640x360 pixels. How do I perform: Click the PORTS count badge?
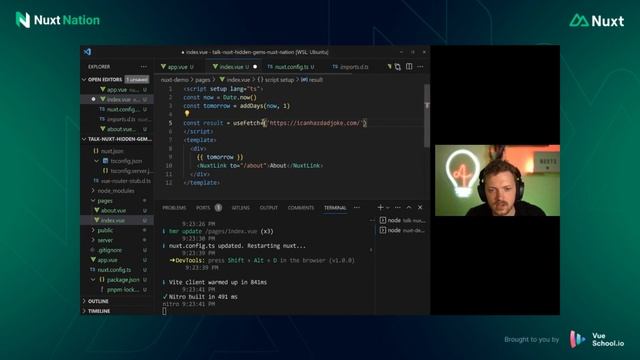point(218,207)
